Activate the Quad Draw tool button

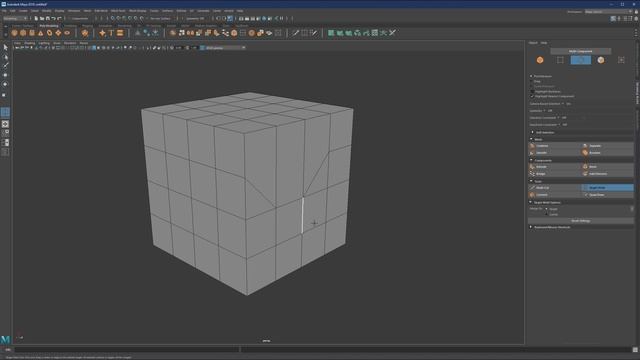[x=607, y=195]
